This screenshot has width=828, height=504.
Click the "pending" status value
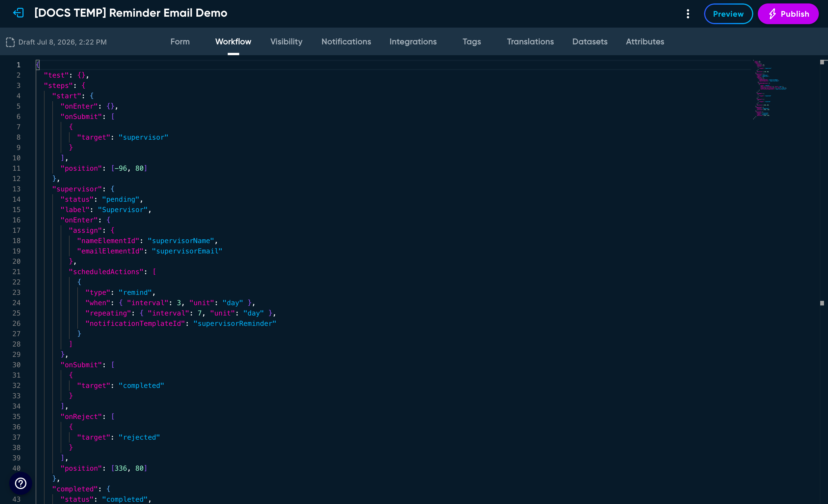point(121,199)
